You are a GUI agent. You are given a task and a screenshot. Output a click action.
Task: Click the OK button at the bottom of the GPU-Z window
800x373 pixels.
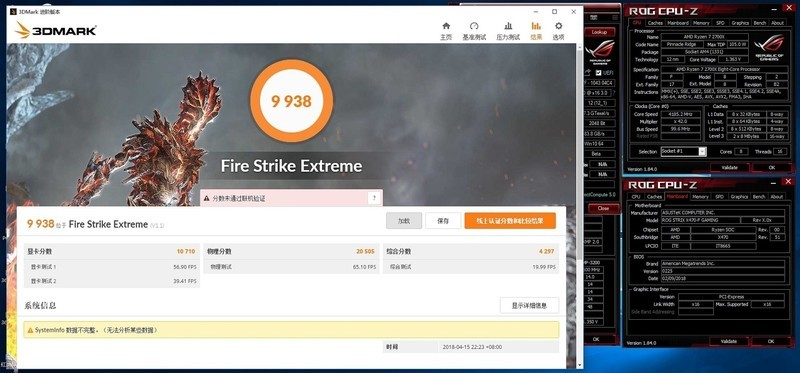[x=596, y=339]
